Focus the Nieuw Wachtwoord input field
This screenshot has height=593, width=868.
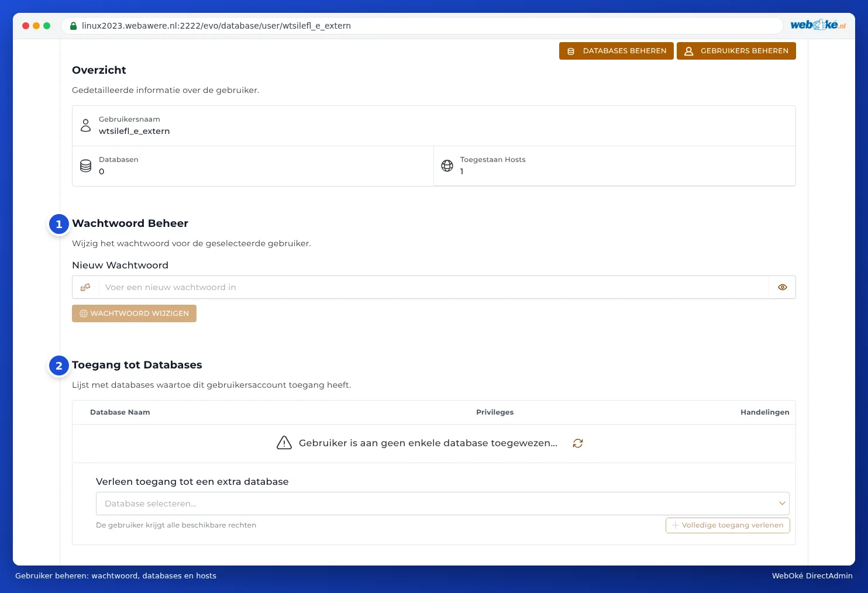[x=433, y=287]
